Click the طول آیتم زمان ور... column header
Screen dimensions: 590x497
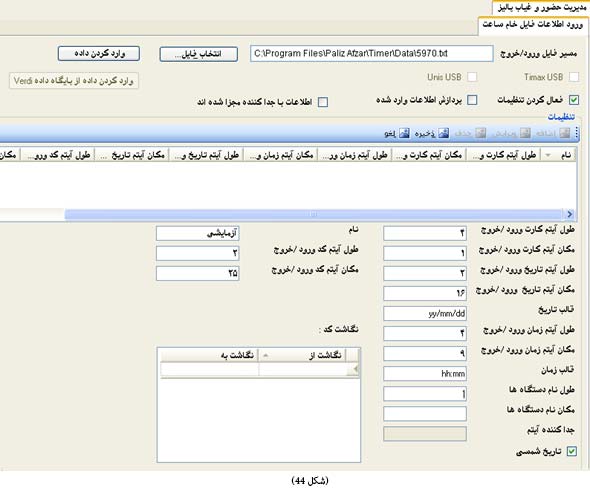(355, 155)
